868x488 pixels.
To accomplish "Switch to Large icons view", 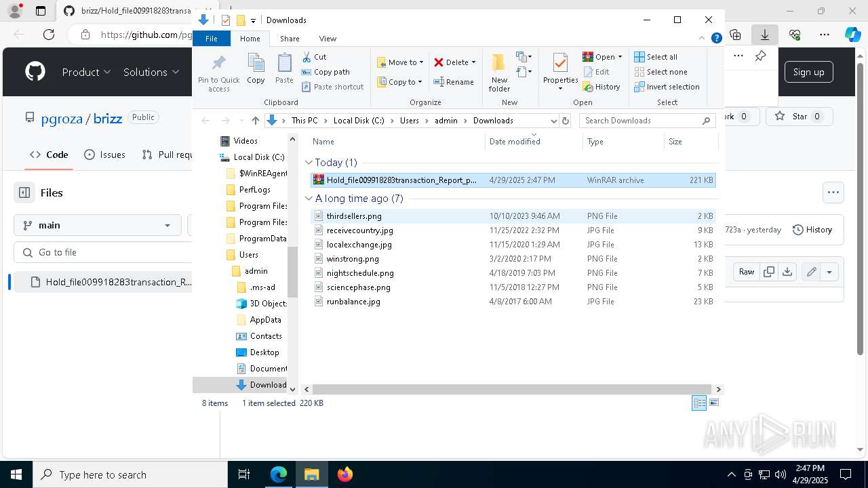I will tap(713, 403).
